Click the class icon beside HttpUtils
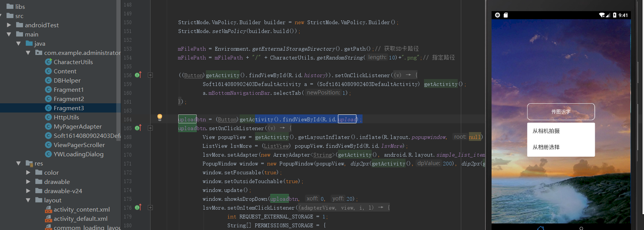 (48, 117)
